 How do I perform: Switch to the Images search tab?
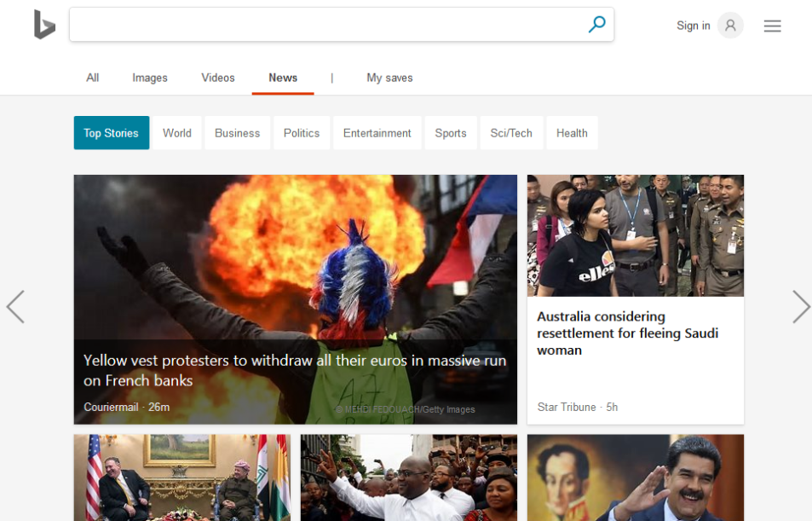tap(150, 78)
